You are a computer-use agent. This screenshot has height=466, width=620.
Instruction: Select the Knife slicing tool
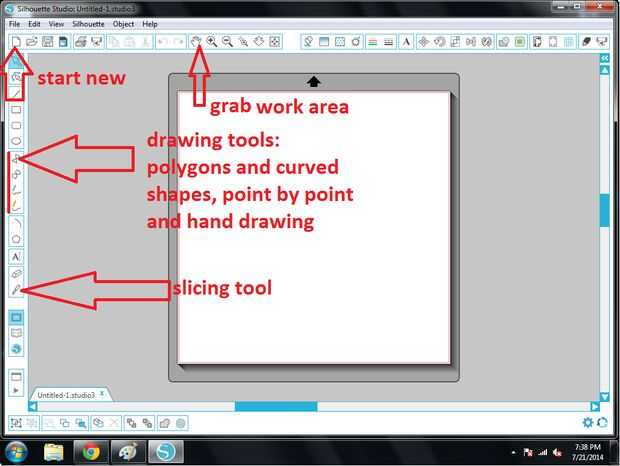point(16,290)
